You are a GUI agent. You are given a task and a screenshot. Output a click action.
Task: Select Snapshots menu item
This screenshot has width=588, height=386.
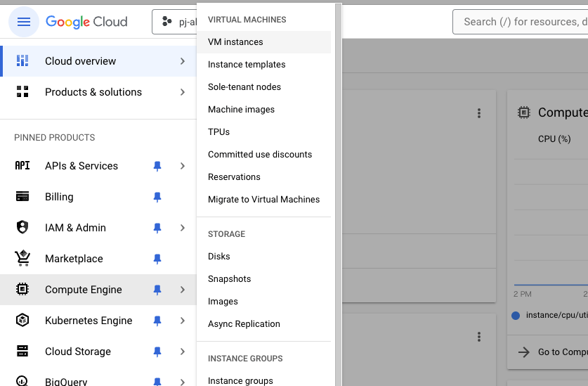coord(263,279)
